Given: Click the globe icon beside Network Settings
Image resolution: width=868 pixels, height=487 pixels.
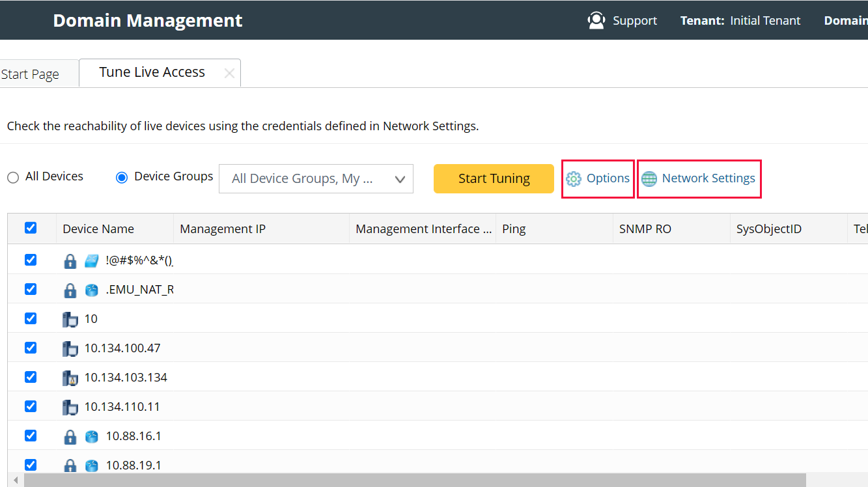Looking at the screenshot, I should click(x=649, y=178).
